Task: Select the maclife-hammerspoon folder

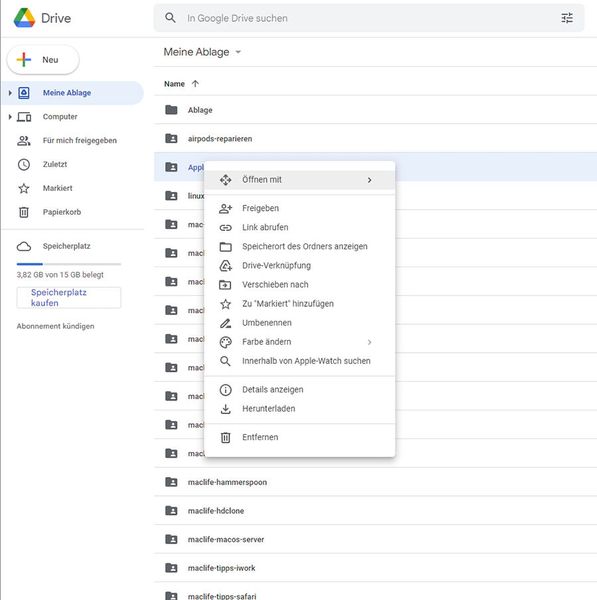Action: tap(375, 482)
